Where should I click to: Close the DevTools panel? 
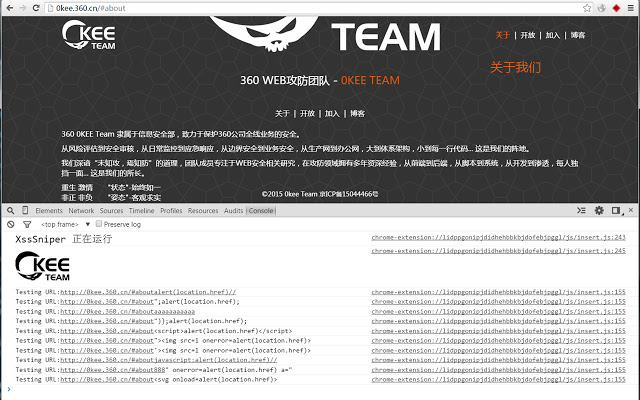[631, 210]
